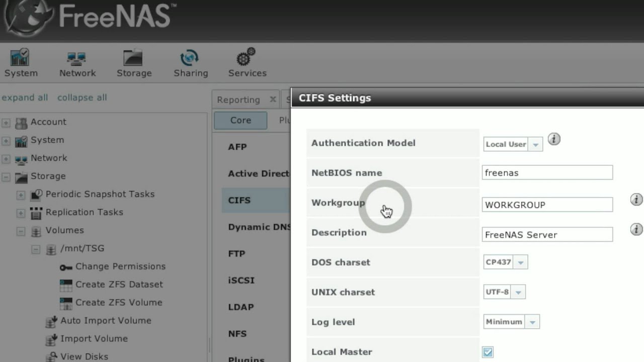Click the Volumes tree icon
The height and width of the screenshot is (362, 644).
click(36, 231)
